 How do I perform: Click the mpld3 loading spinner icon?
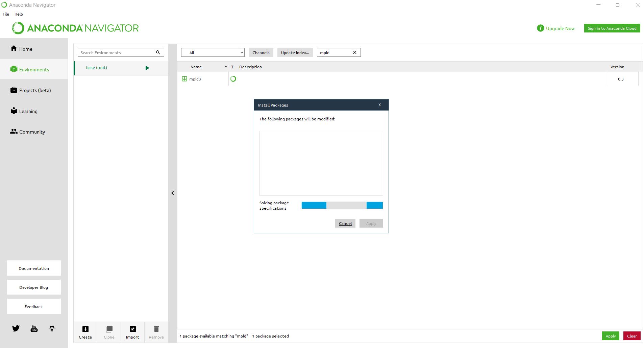click(233, 79)
